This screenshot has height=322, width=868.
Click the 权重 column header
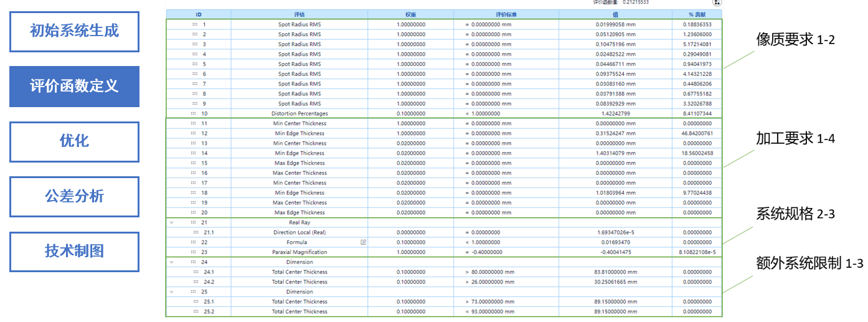410,14
